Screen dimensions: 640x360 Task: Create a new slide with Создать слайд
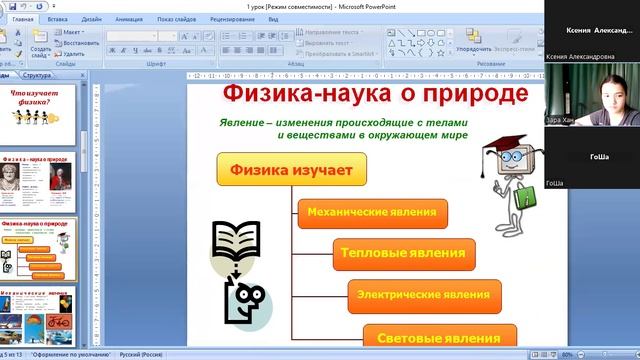pos(40,43)
